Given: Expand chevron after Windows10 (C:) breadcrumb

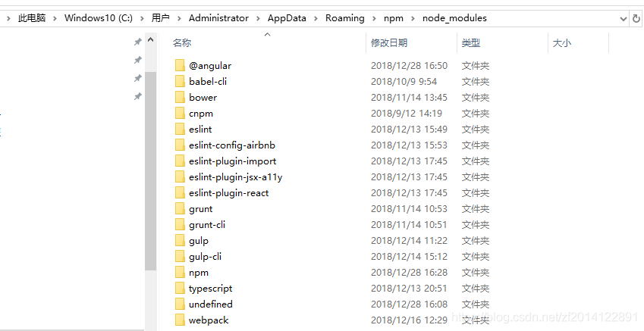Looking at the screenshot, I should 142,18.
